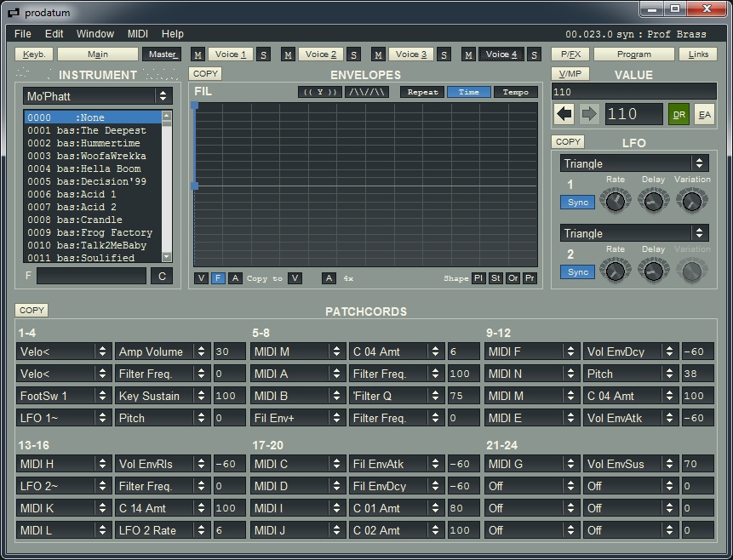This screenshot has width=733, height=560.
Task: Toggle LFO 1 Sync button
Action: point(578,203)
